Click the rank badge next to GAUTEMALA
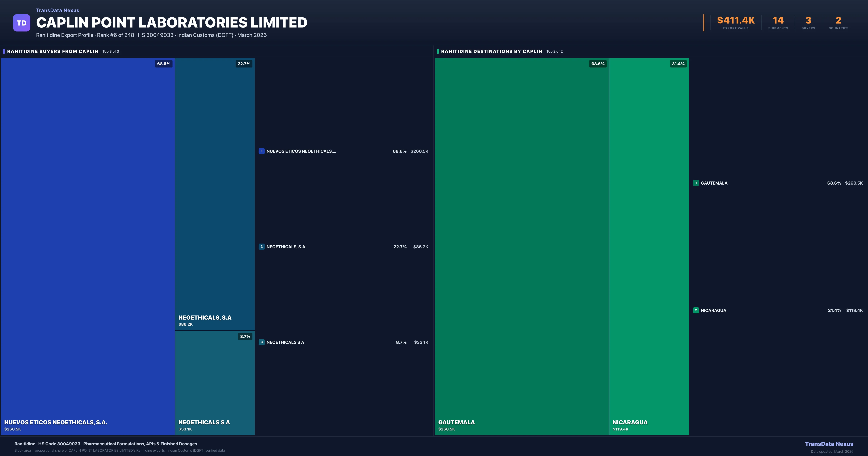 696,183
